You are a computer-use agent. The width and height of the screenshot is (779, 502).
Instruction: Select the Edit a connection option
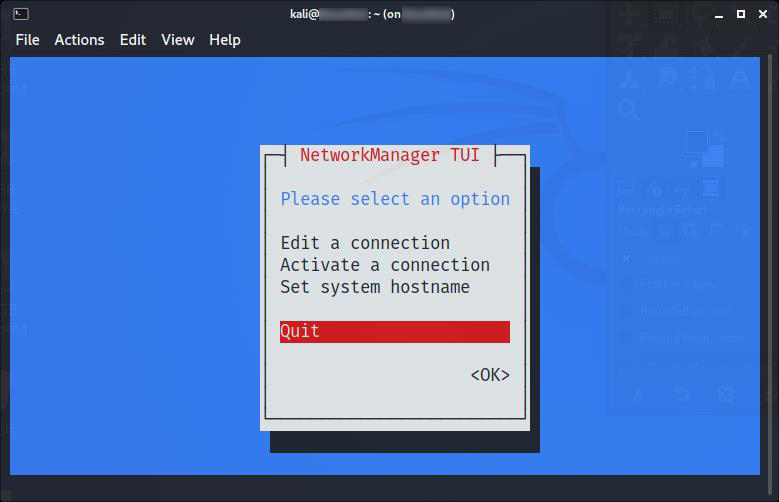tap(365, 243)
